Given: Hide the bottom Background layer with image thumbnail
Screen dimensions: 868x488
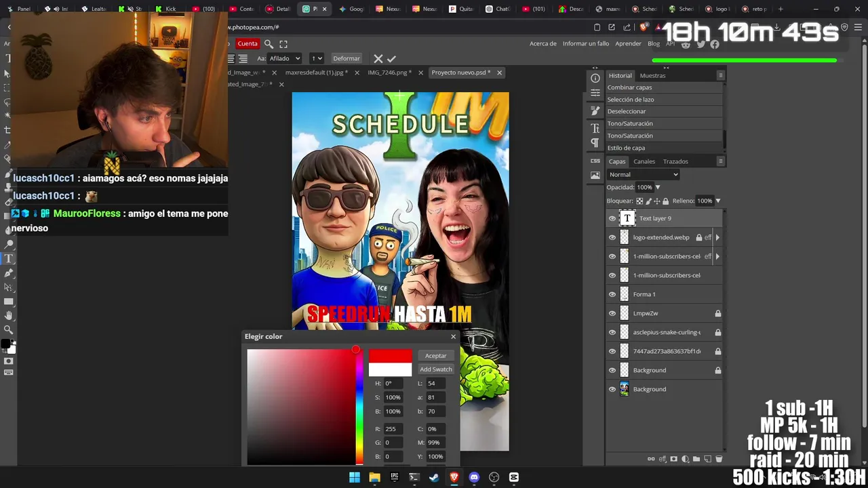Looking at the screenshot, I should click(x=612, y=389).
